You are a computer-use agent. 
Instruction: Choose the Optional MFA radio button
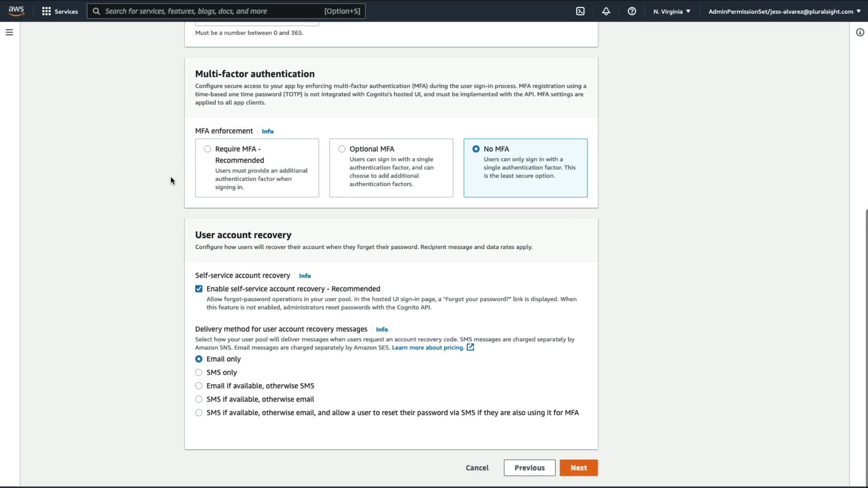(342, 149)
